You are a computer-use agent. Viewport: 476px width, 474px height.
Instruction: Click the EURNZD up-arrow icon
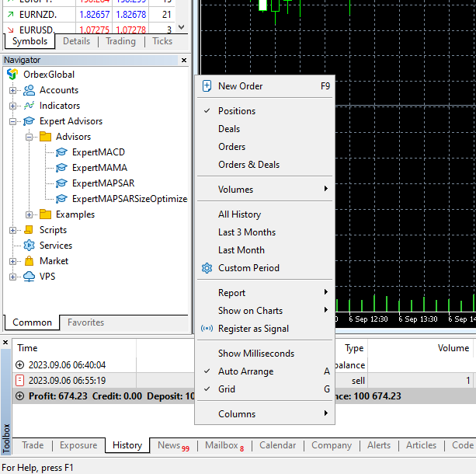coord(11,14)
